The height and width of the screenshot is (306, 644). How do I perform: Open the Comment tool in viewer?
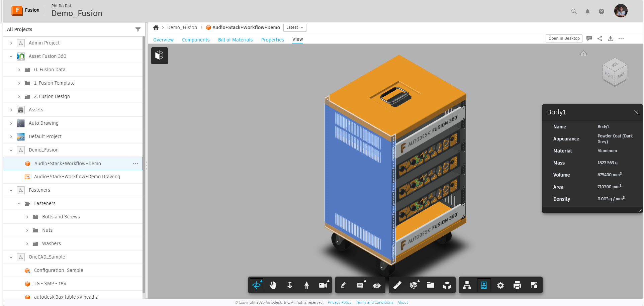[x=360, y=285]
